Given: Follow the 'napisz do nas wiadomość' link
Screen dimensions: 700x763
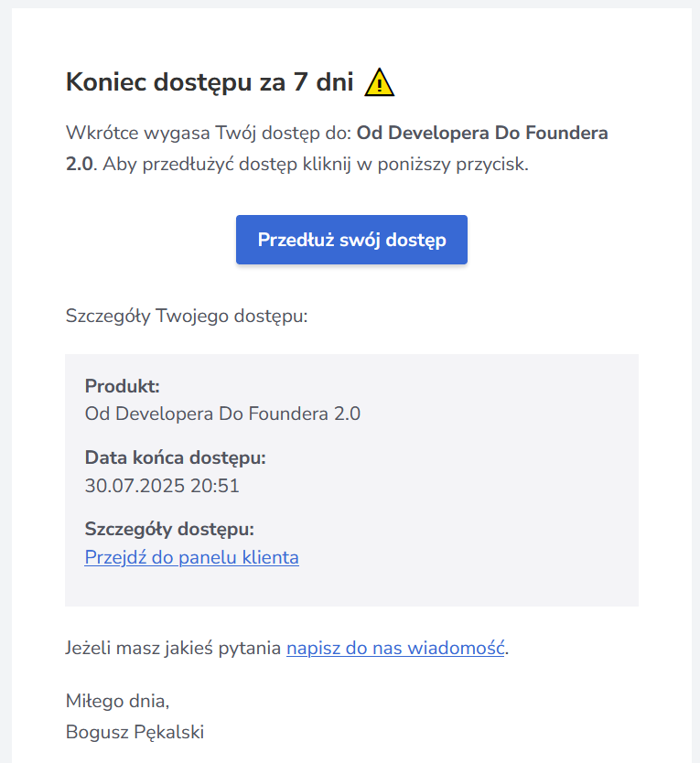Looking at the screenshot, I should tap(395, 649).
